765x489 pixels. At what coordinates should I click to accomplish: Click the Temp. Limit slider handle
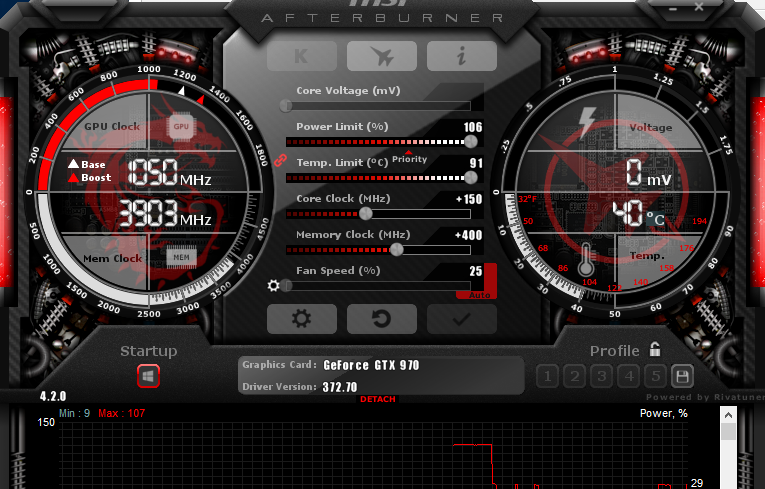[x=471, y=178]
